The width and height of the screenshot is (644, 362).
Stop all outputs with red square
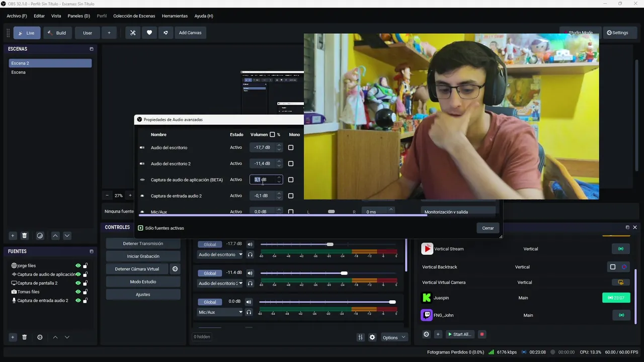click(481, 334)
